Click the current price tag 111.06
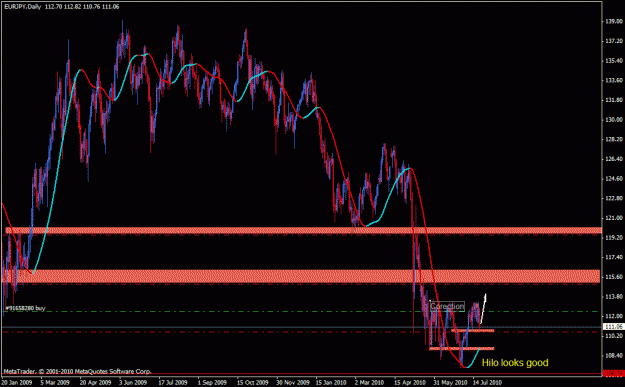 click(613, 327)
